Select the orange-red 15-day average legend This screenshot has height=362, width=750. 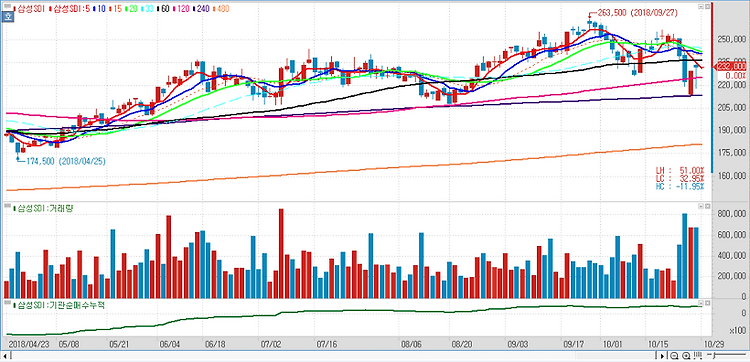116,9
